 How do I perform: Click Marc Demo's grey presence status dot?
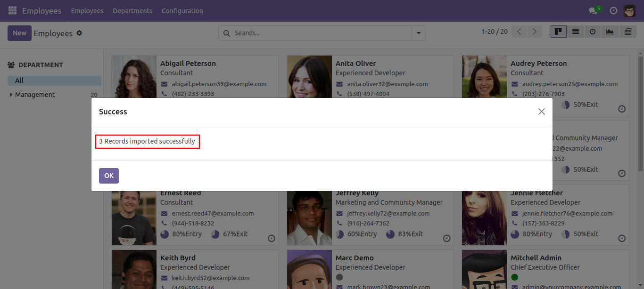pyautogui.click(x=339, y=277)
